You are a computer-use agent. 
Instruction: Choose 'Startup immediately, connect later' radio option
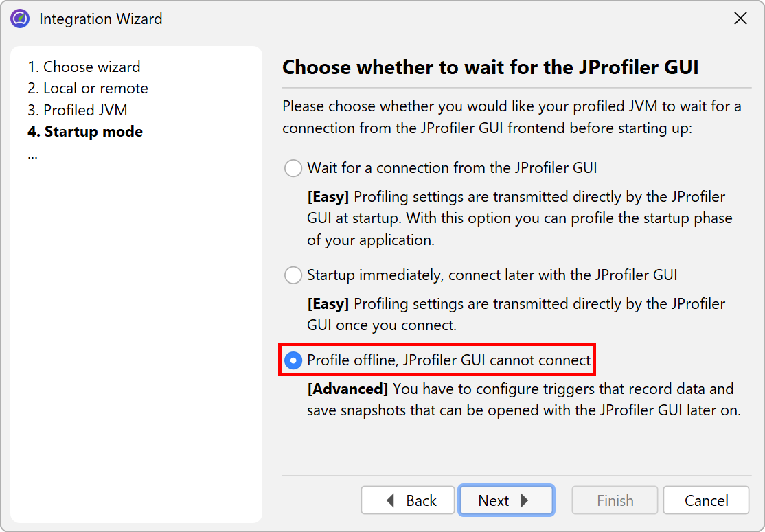(293, 275)
